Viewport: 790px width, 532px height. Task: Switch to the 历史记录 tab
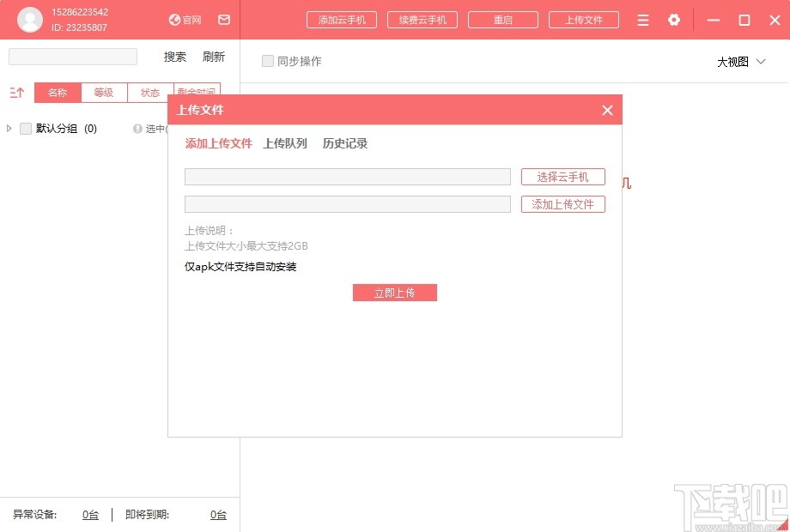pos(344,143)
